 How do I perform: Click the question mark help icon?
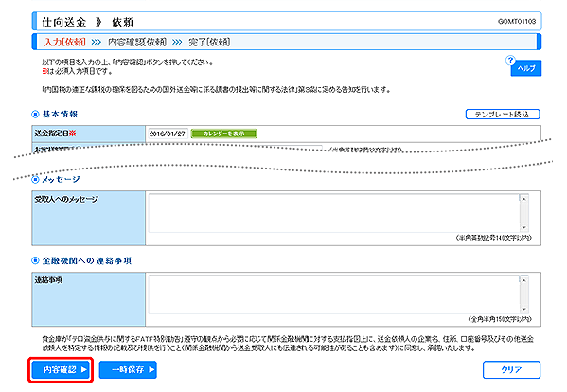tap(510, 60)
